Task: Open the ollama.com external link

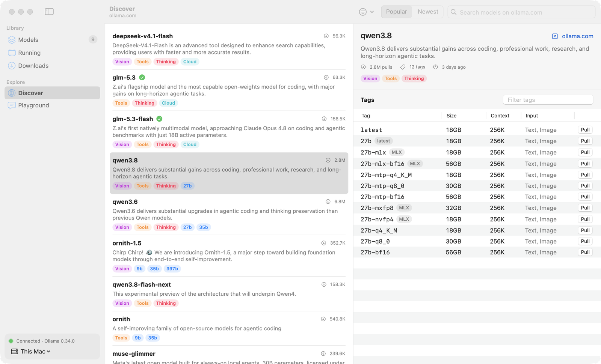Action: 572,36
